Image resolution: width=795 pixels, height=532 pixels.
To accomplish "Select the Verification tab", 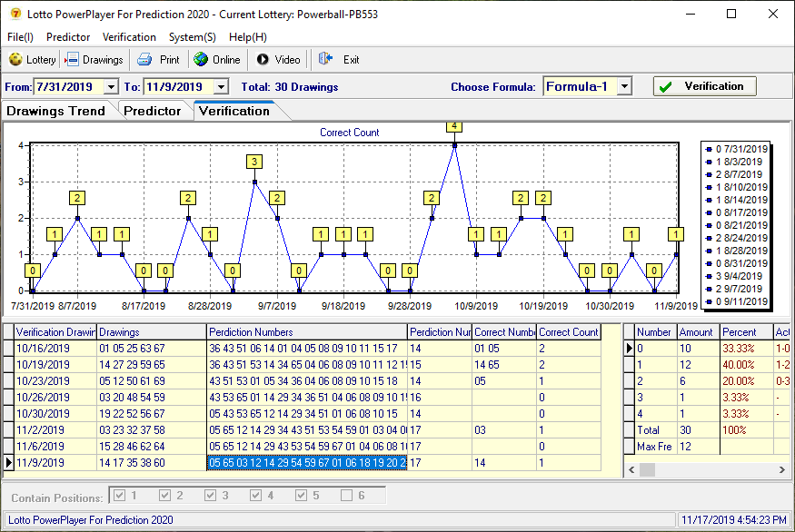I will click(234, 111).
